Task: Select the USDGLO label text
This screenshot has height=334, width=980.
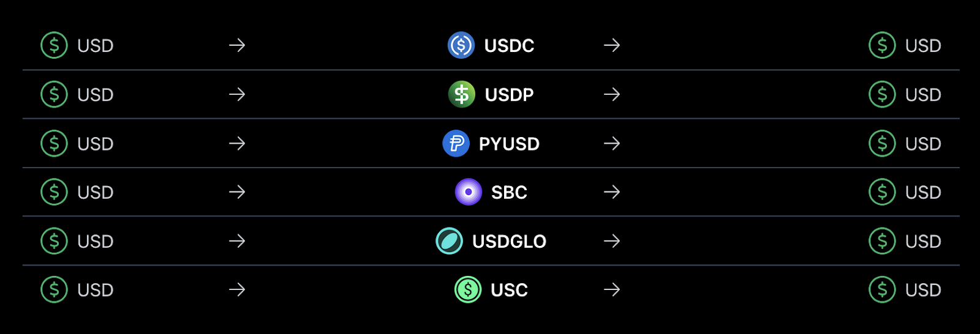Action: tap(509, 242)
